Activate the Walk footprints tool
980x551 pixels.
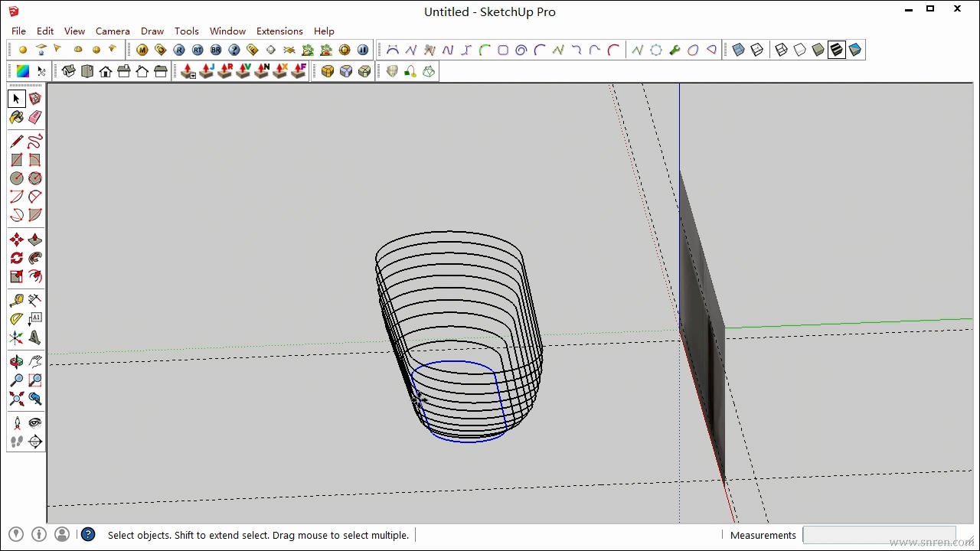coord(16,442)
